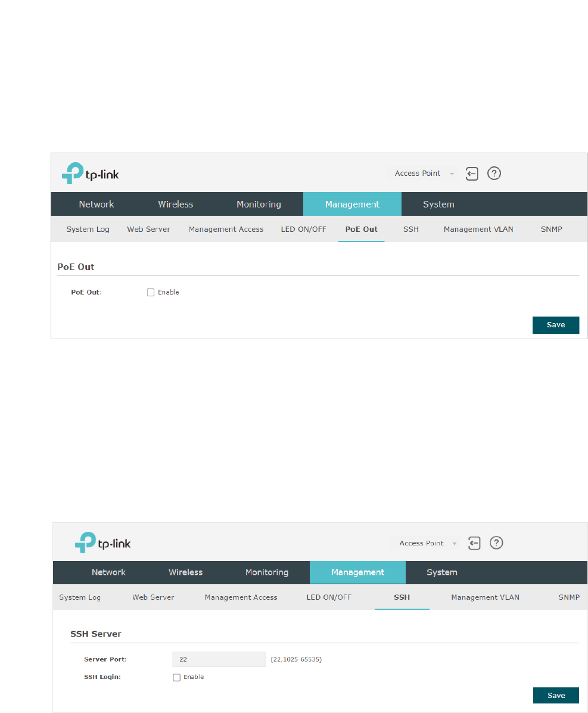Open the Monitoring menu in the PoE Out panel

click(x=259, y=204)
